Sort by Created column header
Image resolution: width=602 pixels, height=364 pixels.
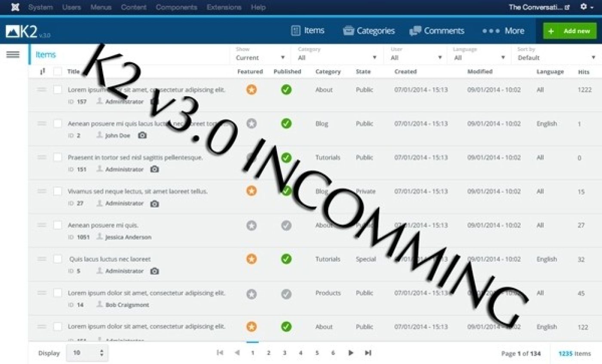click(x=405, y=72)
